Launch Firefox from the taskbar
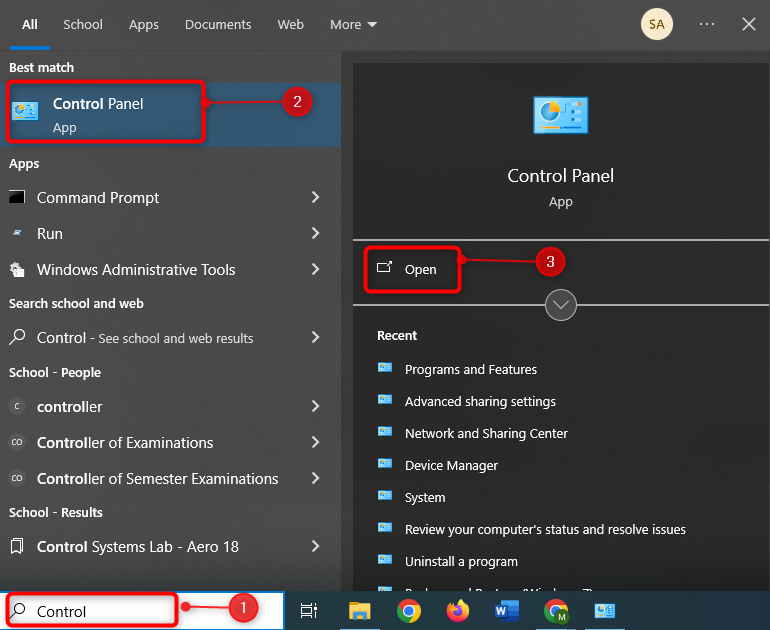Image resolution: width=770 pixels, height=630 pixels. [x=457, y=610]
